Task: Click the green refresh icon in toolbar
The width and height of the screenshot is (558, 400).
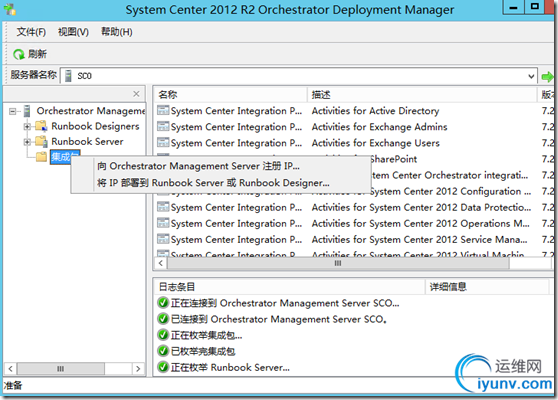Action: point(19,54)
